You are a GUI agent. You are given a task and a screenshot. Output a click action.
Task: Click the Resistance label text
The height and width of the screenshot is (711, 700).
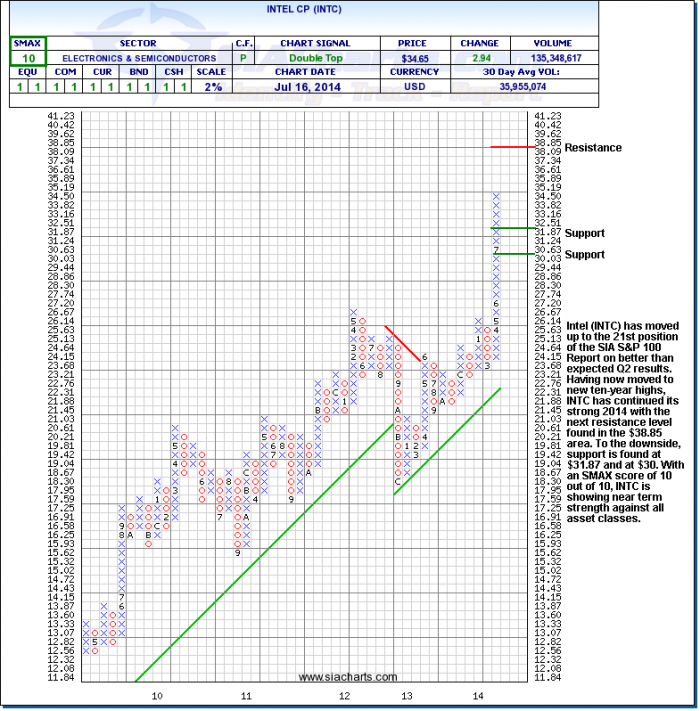pos(593,148)
